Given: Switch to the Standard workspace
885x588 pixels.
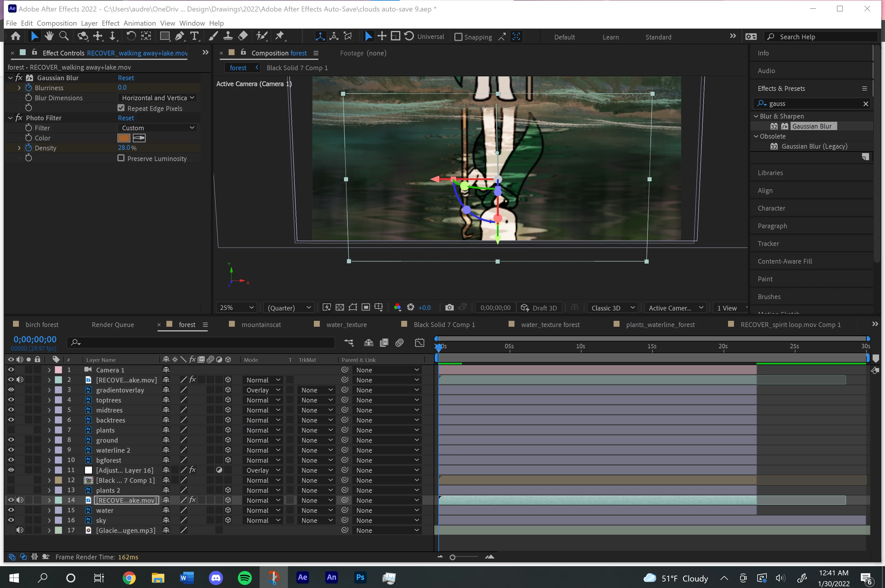Looking at the screenshot, I should pyautogui.click(x=658, y=37).
